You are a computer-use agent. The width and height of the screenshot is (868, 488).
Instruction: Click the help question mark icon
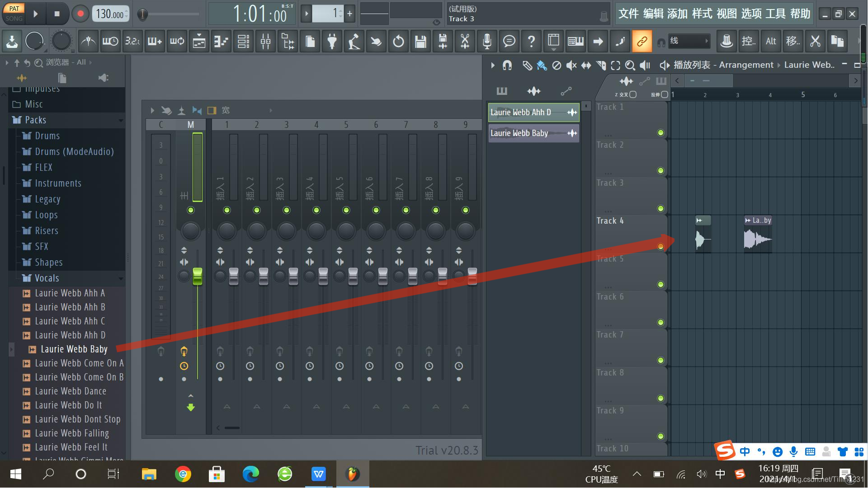tap(531, 42)
